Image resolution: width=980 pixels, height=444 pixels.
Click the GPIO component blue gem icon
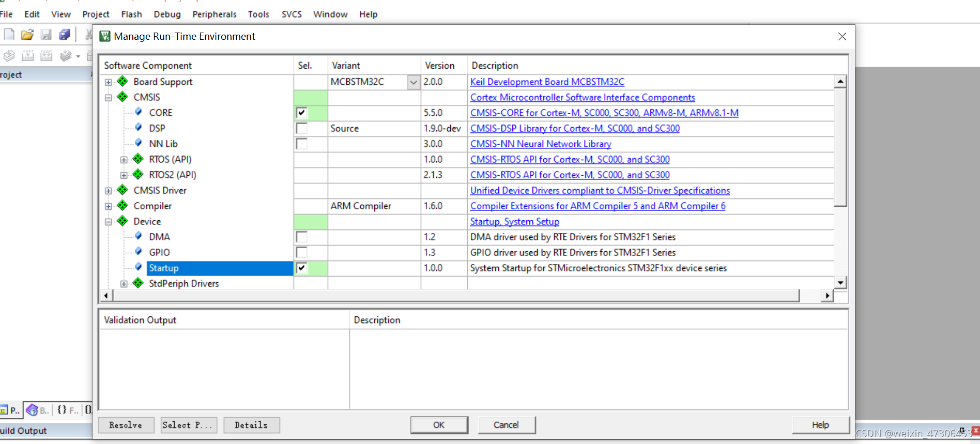tap(139, 251)
